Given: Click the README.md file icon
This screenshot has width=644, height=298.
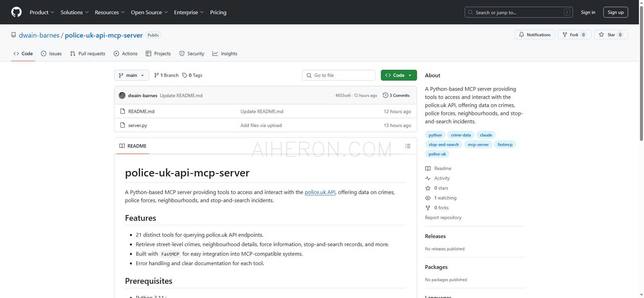Looking at the screenshot, I should click(123, 111).
